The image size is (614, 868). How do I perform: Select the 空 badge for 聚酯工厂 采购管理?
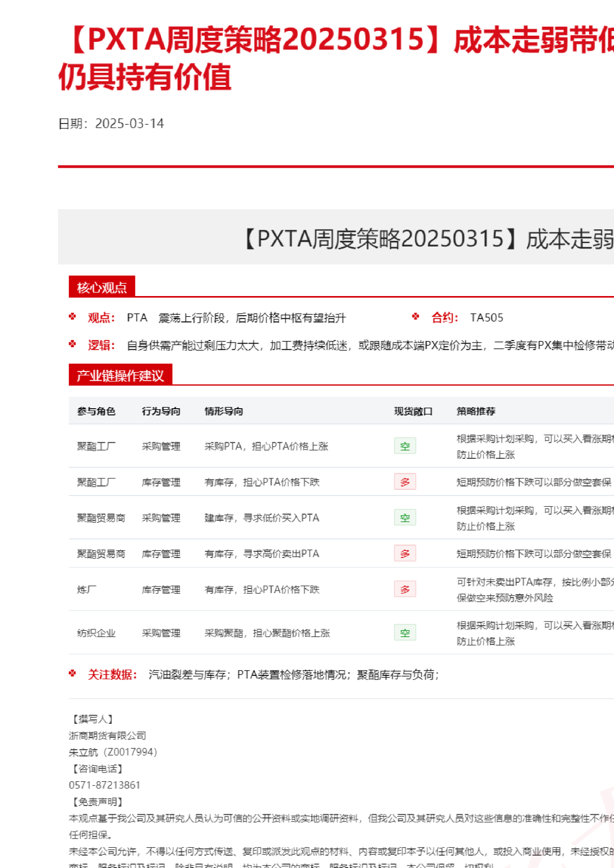(405, 446)
